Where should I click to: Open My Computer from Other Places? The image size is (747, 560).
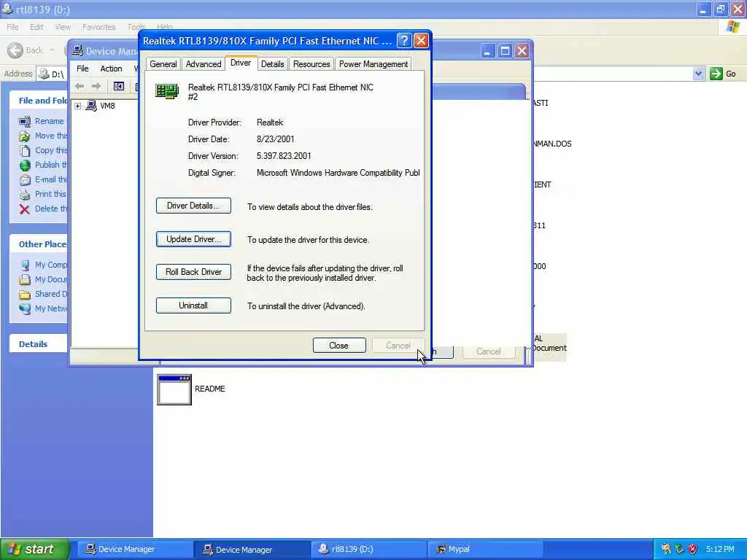[51, 265]
